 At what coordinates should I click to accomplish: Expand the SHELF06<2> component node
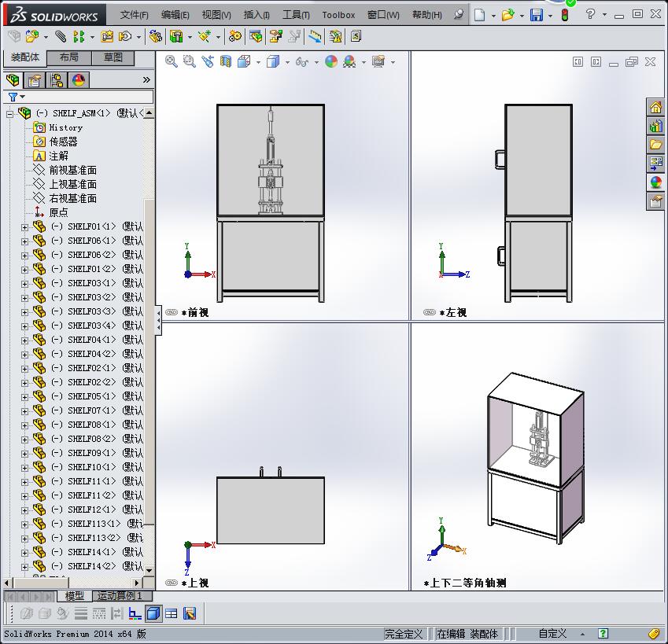click(x=24, y=256)
